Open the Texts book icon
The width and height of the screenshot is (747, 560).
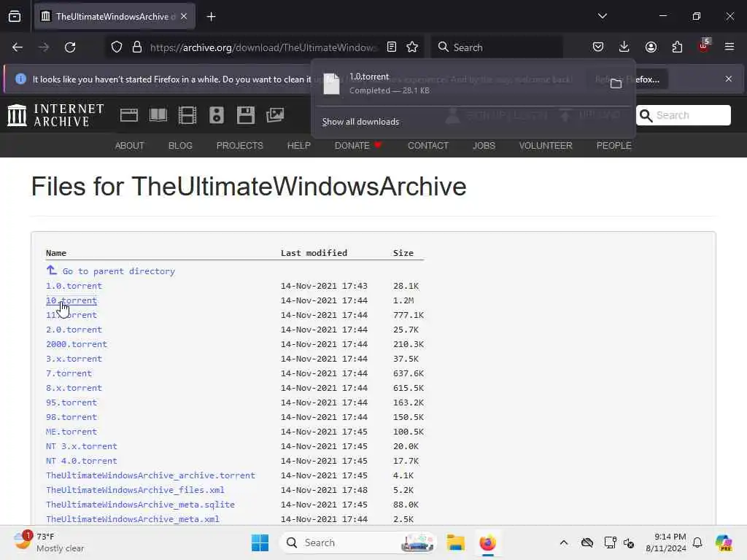tap(158, 115)
